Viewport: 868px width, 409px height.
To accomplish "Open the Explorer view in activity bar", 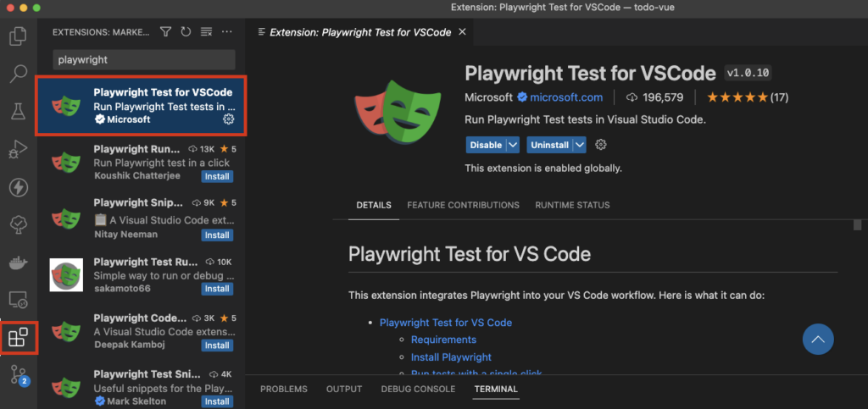I will click(x=19, y=36).
